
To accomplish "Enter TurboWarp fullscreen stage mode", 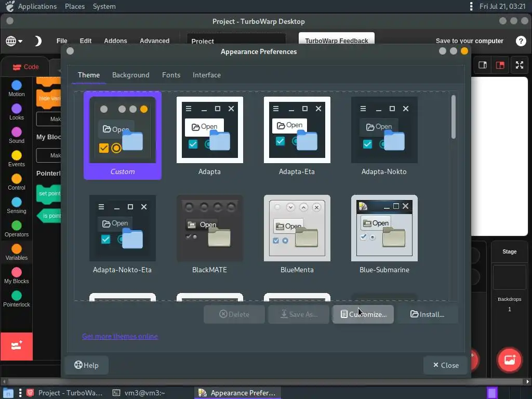I will point(520,65).
